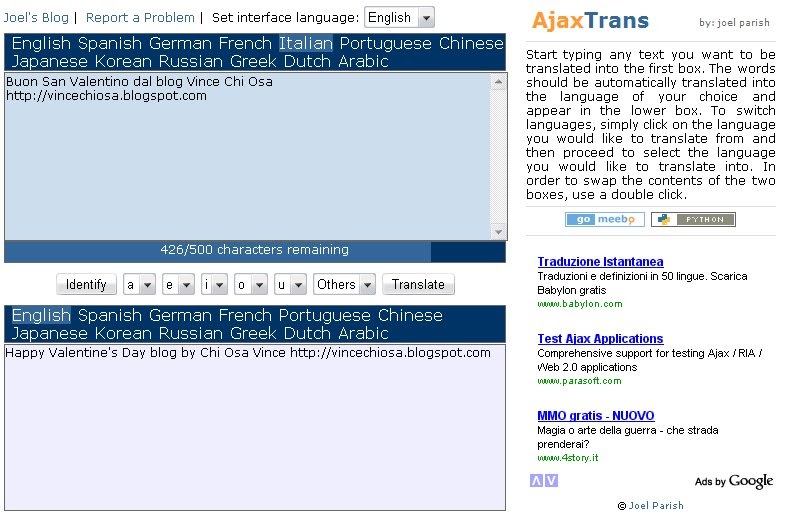Click the previous ads arrow icon

(536, 481)
